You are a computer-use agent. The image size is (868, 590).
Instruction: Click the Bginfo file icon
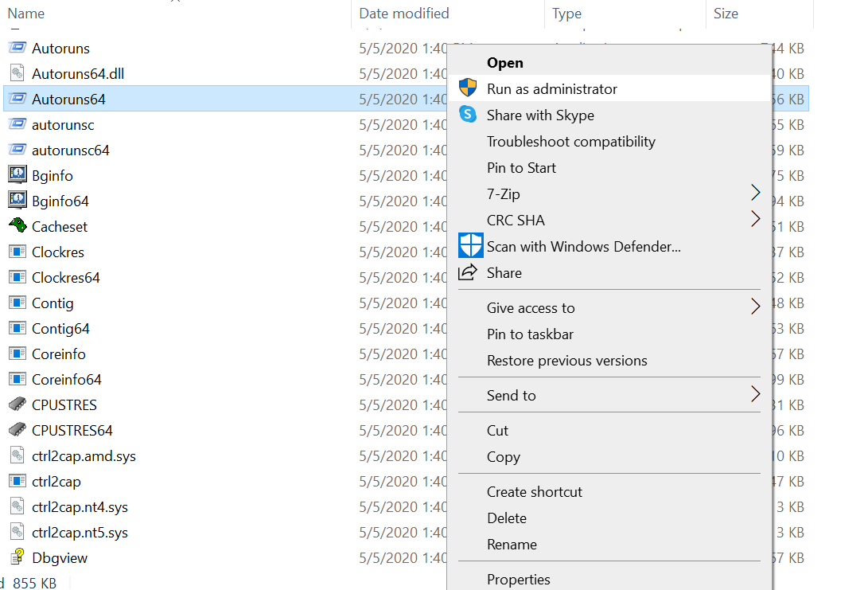point(18,175)
